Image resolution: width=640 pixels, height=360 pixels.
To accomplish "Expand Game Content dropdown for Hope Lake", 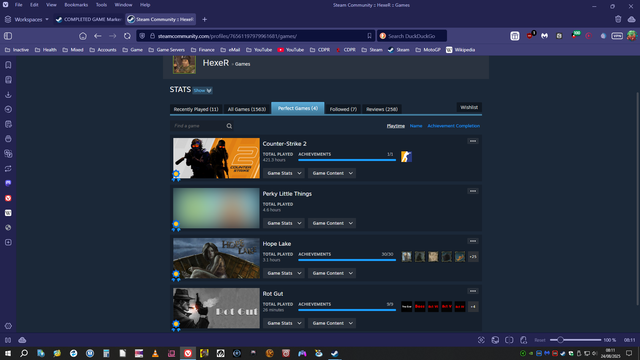I will 332,273.
